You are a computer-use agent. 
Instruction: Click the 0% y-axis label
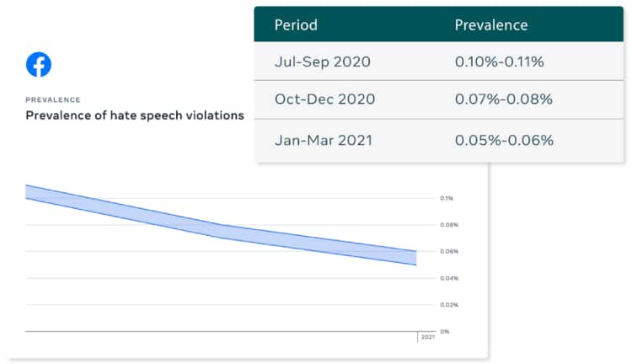[445, 331]
